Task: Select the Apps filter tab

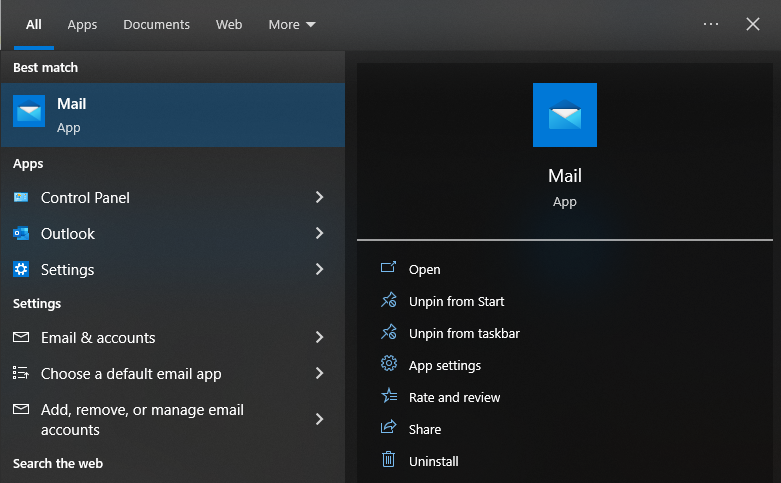Action: tap(82, 25)
